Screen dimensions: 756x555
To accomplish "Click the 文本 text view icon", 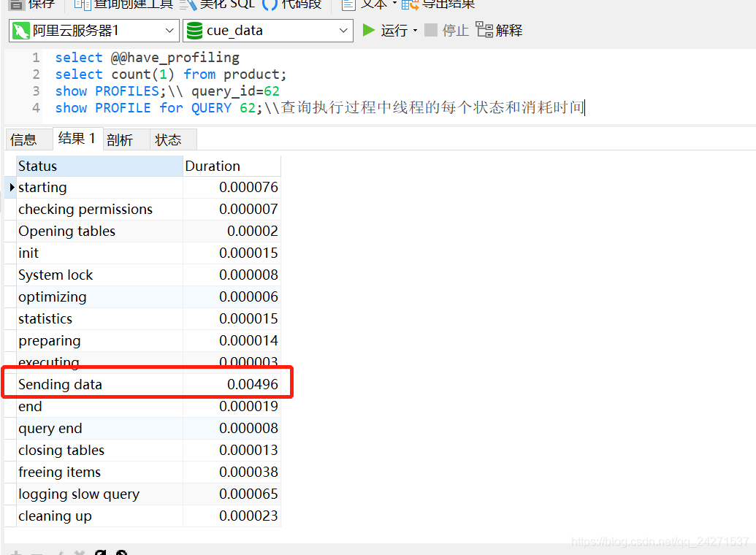I will point(369,5).
